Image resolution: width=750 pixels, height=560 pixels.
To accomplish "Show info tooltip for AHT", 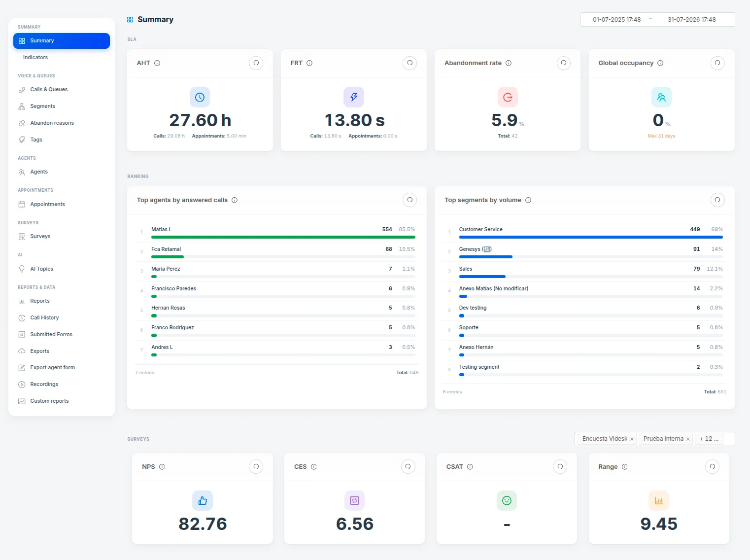I will (x=157, y=63).
